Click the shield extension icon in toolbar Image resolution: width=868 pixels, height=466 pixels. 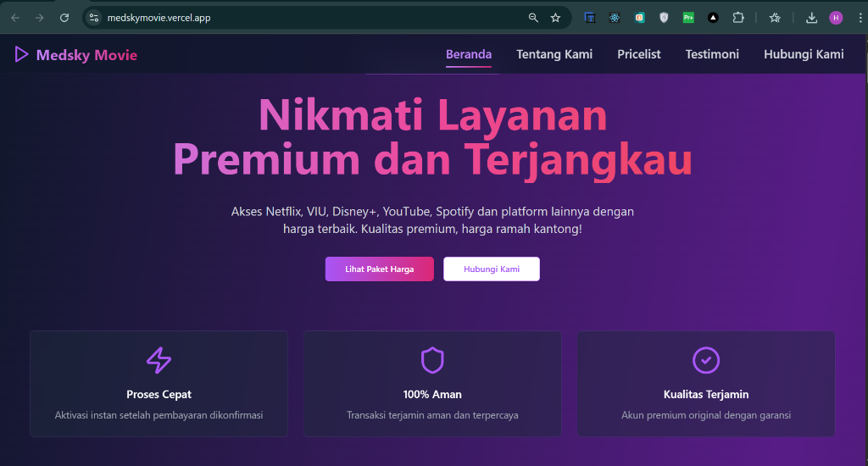[664, 17]
